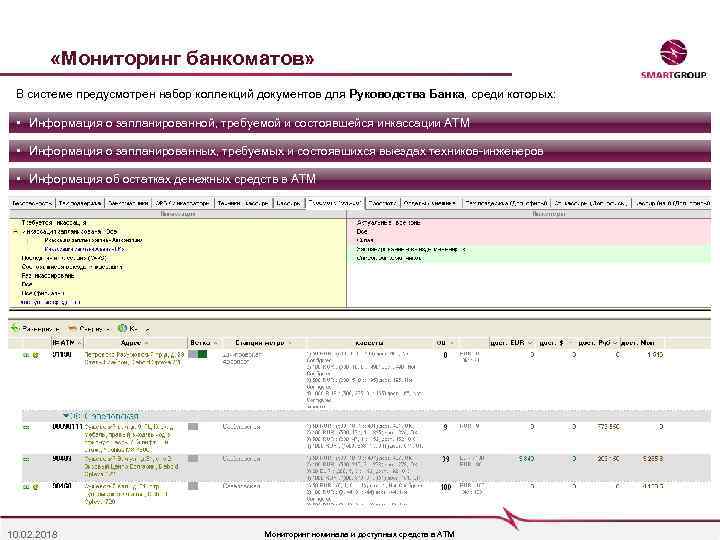Click the slide title «Мониторинг банкоматов»

tap(182, 58)
